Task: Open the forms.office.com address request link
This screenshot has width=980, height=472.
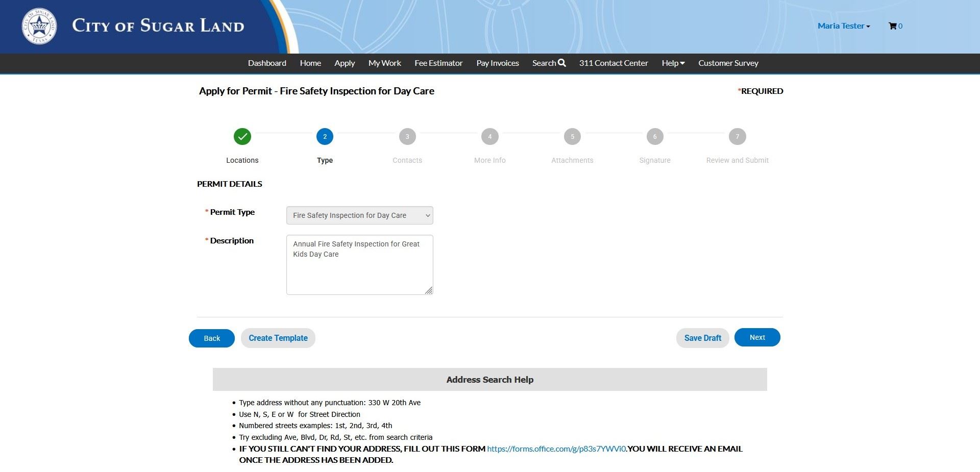Action: [x=556, y=449]
